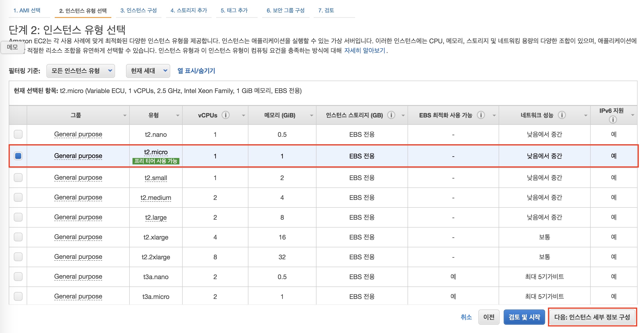Screen dimensions: 644x333
Task: Click the EBS optimization info icon
Action: pyautogui.click(x=481, y=115)
